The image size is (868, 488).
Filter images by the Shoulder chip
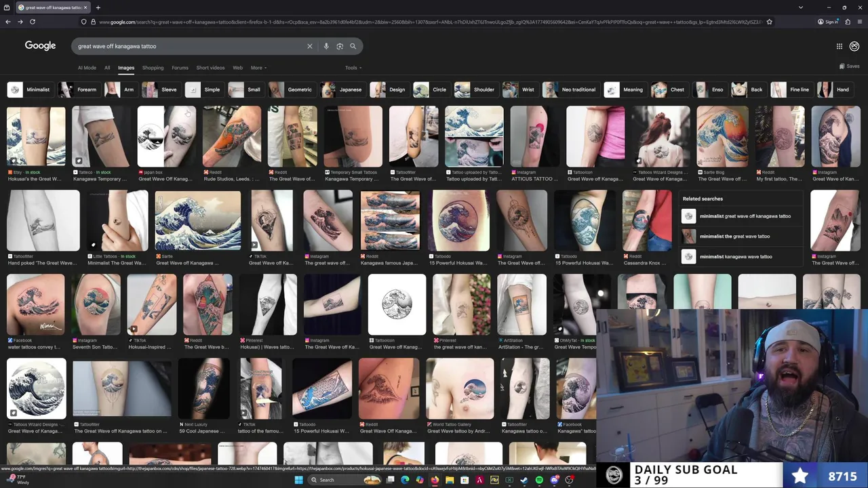tap(476, 89)
